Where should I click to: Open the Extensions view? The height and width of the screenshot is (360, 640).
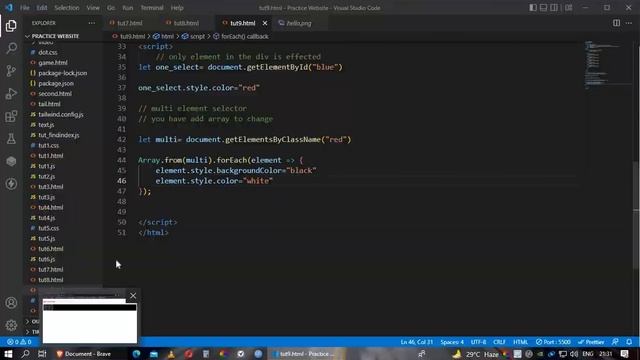[11, 116]
